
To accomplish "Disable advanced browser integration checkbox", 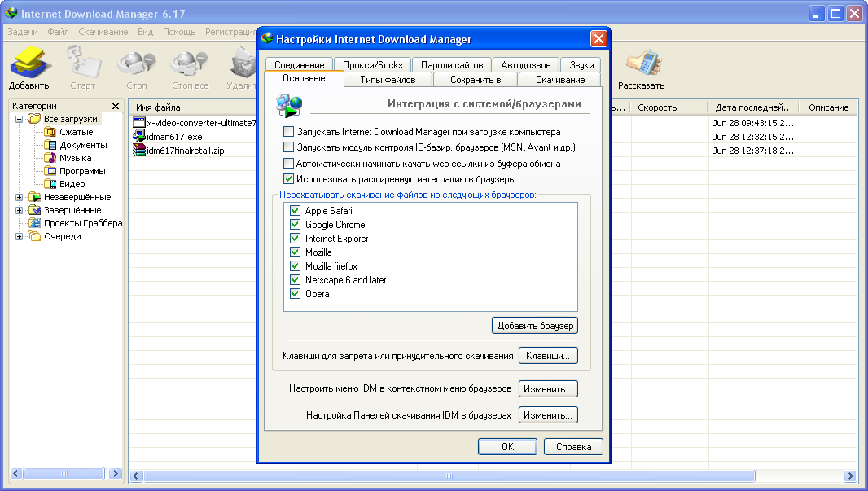I will 288,179.
